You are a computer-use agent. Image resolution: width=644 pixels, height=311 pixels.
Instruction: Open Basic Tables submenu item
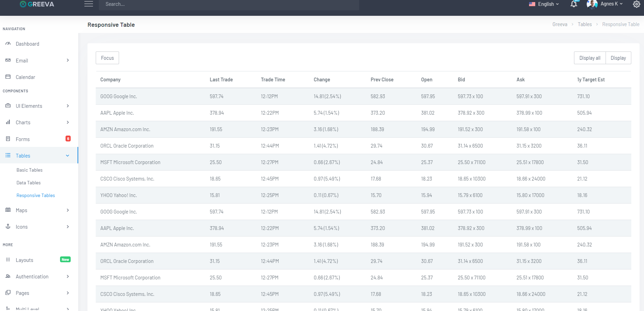pos(30,170)
